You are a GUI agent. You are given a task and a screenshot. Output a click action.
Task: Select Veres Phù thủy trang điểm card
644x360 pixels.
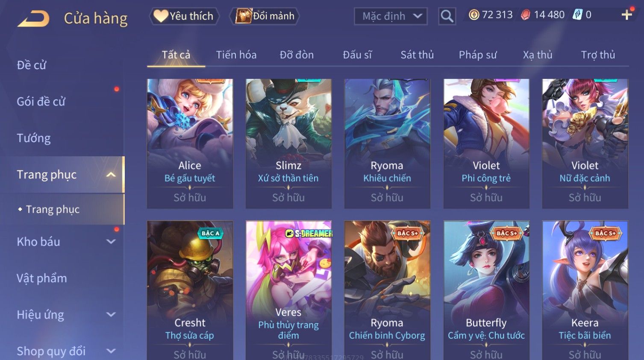pos(288,290)
